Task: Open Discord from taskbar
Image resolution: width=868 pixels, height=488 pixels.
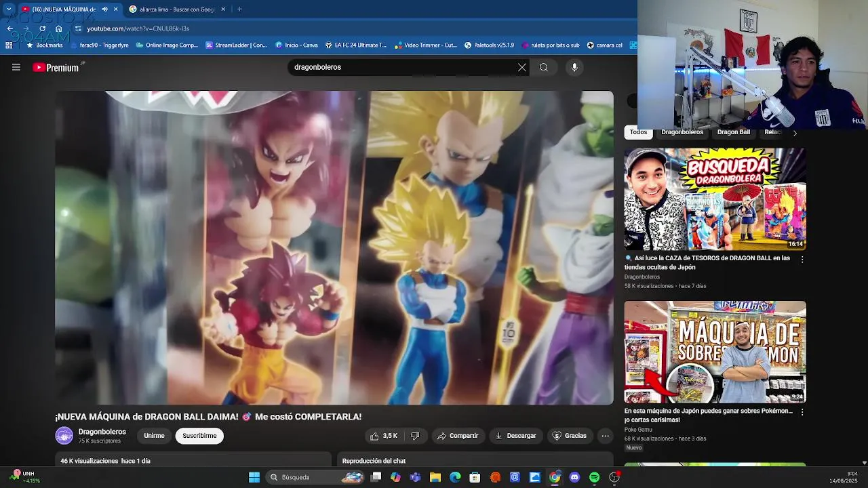Action: [x=574, y=477]
